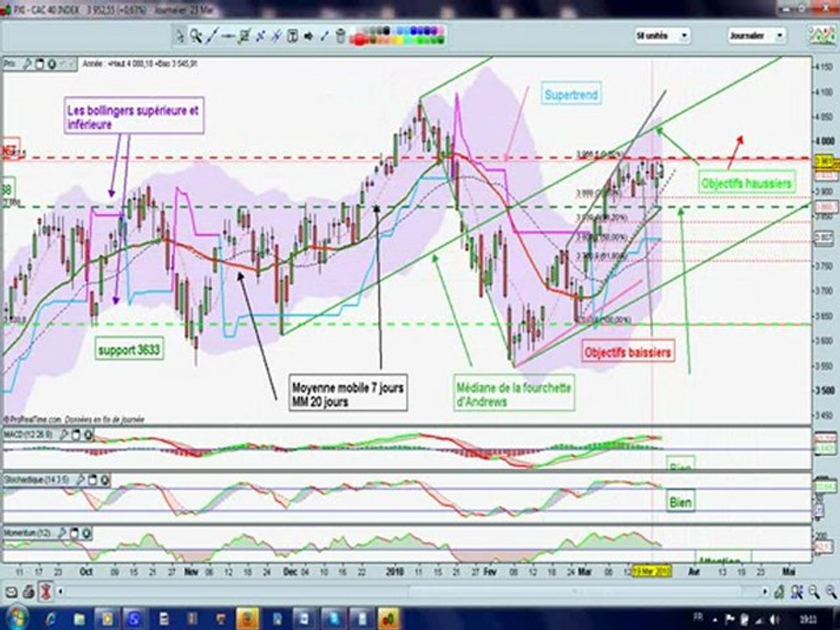Viewport: 840px width, 630px height.
Task: Pick the red color swatch
Action: pos(359,40)
